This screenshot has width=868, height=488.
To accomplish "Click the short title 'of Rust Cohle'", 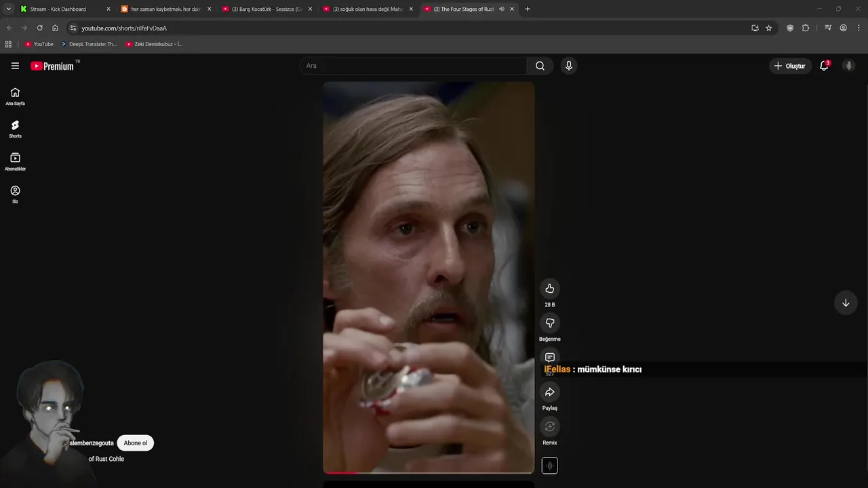I will click(106, 459).
